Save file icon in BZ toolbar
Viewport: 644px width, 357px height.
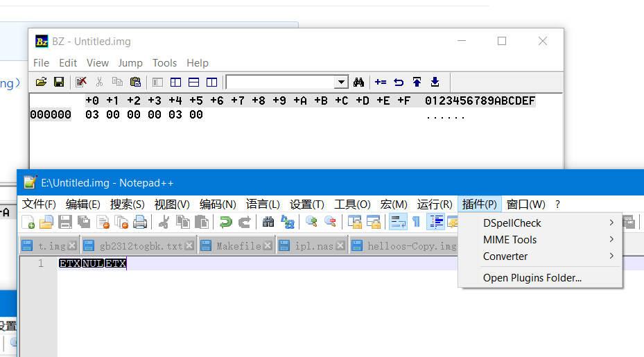click(x=59, y=82)
